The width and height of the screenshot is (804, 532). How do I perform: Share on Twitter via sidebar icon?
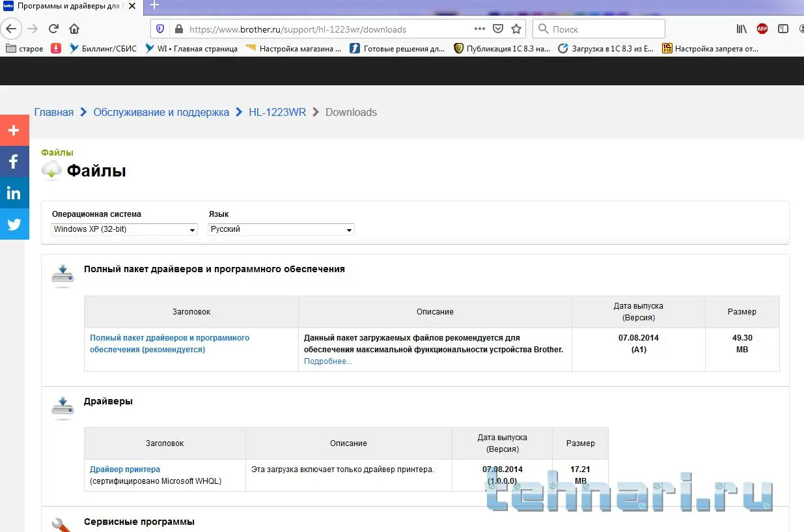14,224
